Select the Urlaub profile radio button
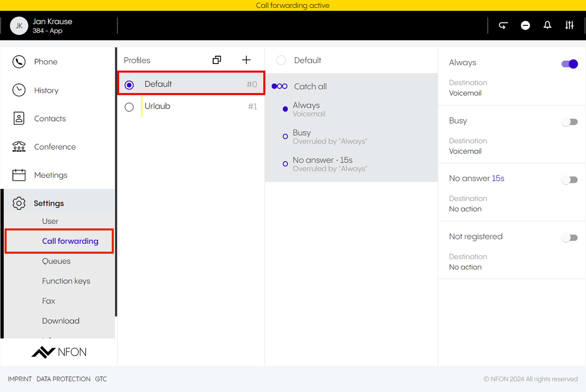586x392 pixels. point(129,107)
